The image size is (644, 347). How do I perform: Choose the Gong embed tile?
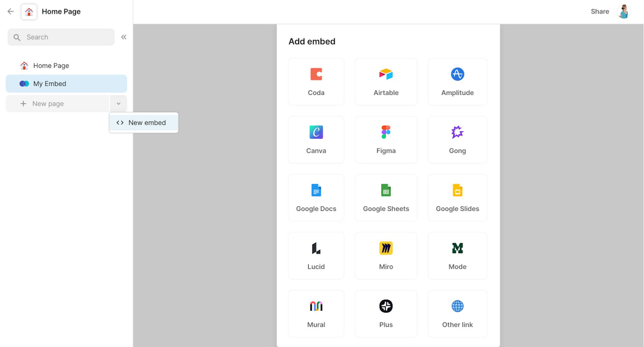pyautogui.click(x=457, y=140)
